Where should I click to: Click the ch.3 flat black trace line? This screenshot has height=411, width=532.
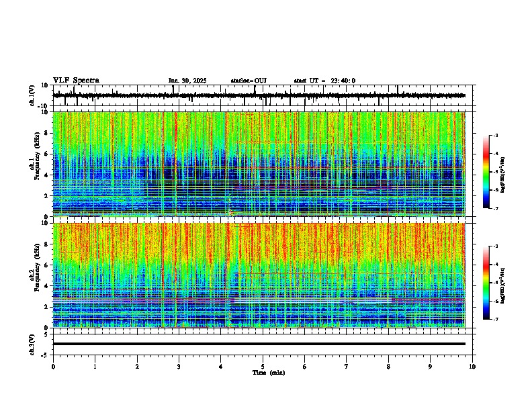pos(259,344)
